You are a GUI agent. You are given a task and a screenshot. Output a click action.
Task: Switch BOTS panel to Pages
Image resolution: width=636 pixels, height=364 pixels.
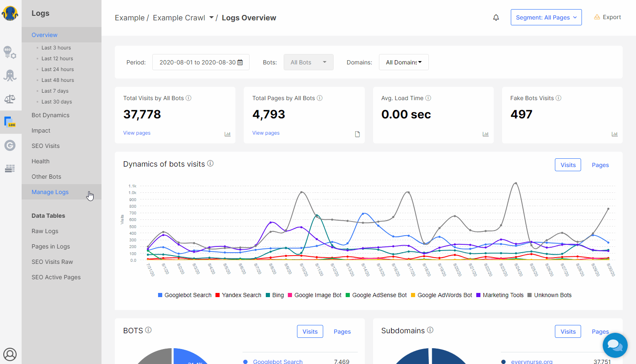coord(342,332)
